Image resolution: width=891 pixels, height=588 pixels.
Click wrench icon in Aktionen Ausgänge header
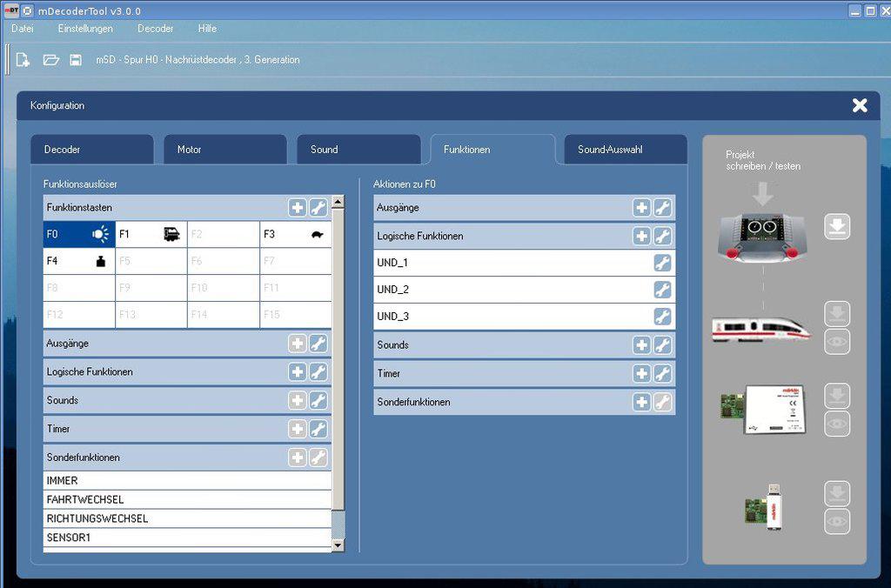[662, 208]
